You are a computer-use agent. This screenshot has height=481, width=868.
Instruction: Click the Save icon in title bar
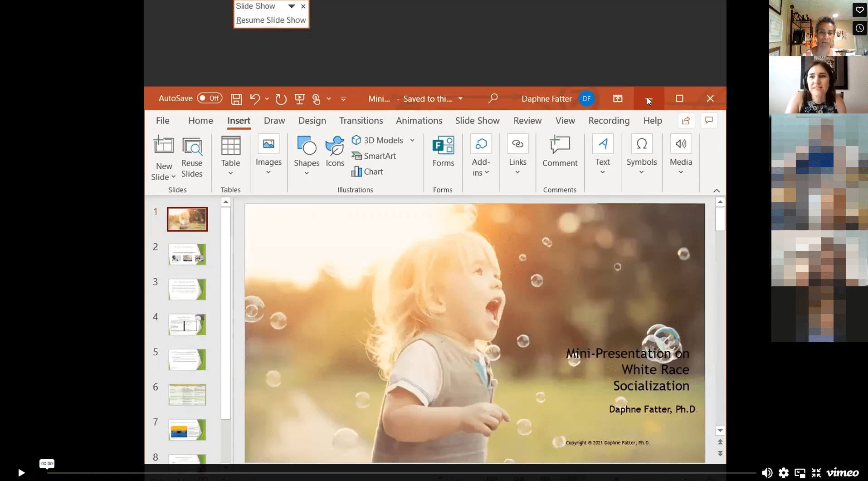coord(236,99)
